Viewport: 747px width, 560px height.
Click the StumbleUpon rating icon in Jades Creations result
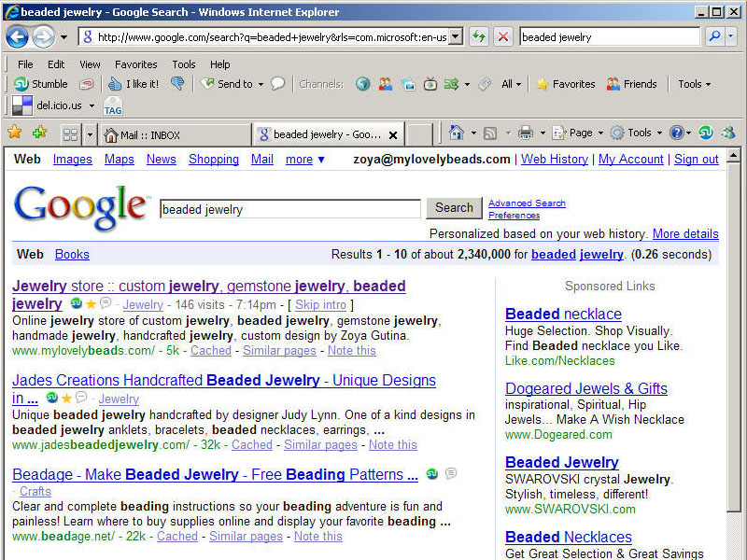(x=52, y=398)
